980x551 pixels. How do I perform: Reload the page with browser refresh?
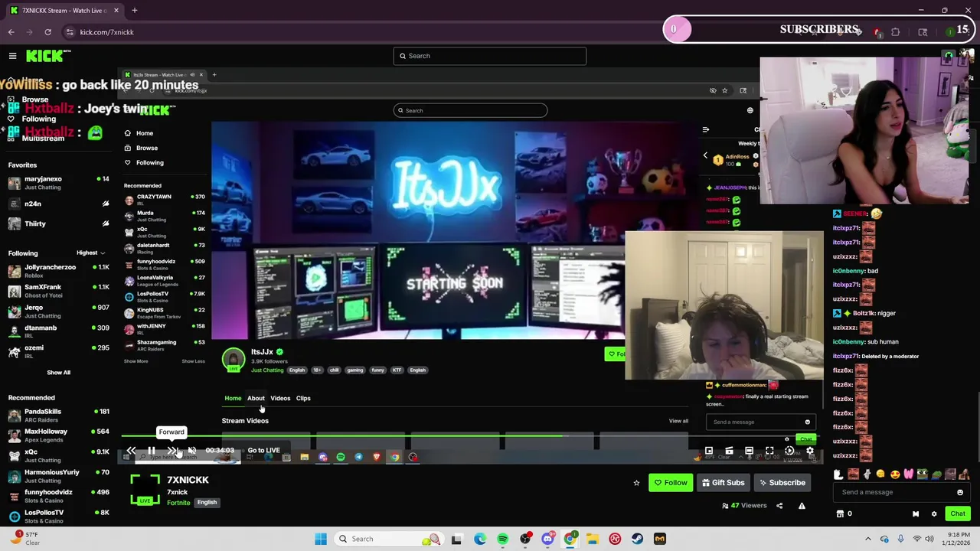coord(47,32)
